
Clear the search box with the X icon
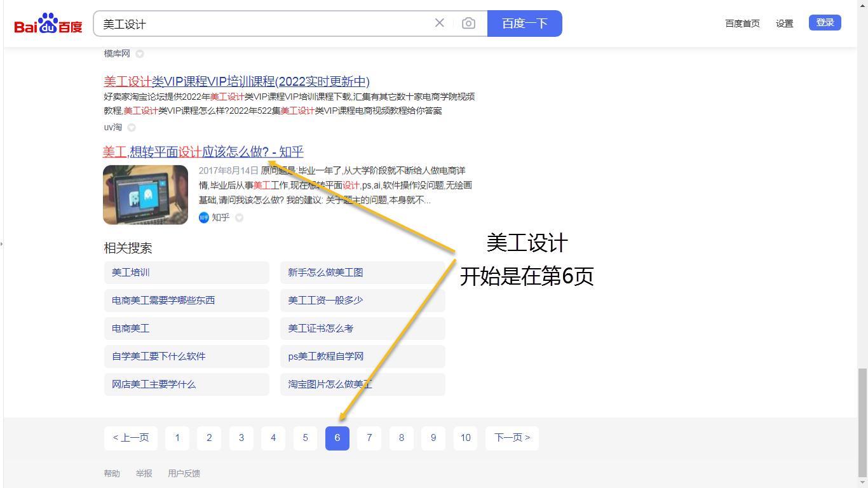pos(439,23)
